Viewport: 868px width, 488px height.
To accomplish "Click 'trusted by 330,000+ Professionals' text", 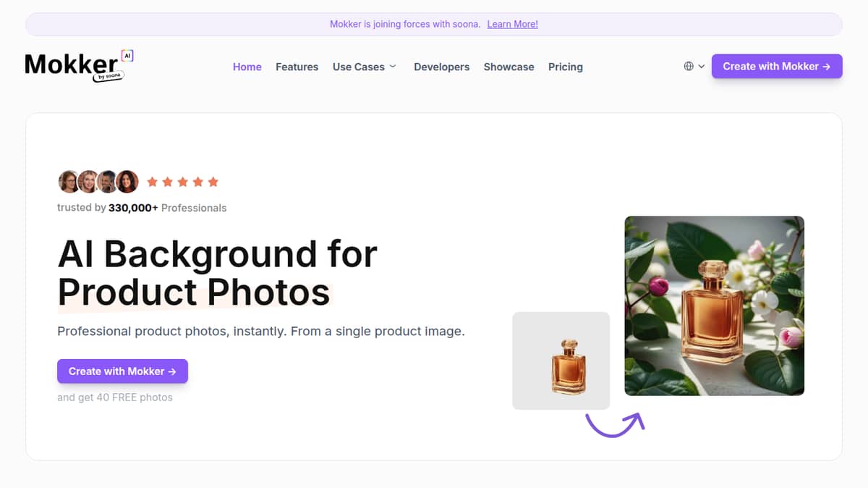I will coord(142,208).
